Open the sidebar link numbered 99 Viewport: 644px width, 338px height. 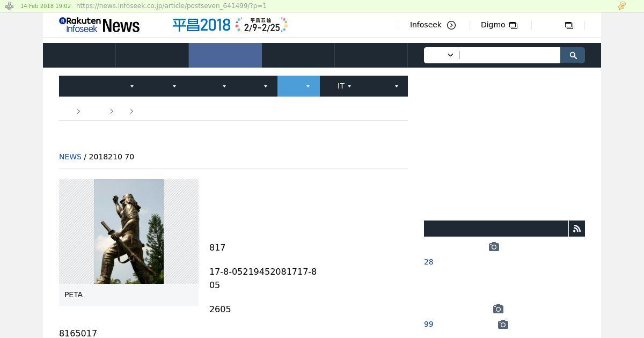coord(428,324)
